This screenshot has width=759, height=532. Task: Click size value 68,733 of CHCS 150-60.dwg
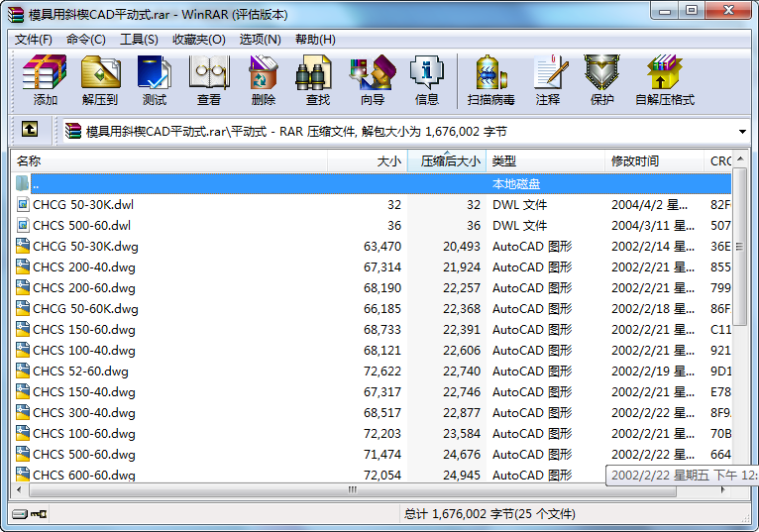coord(382,330)
